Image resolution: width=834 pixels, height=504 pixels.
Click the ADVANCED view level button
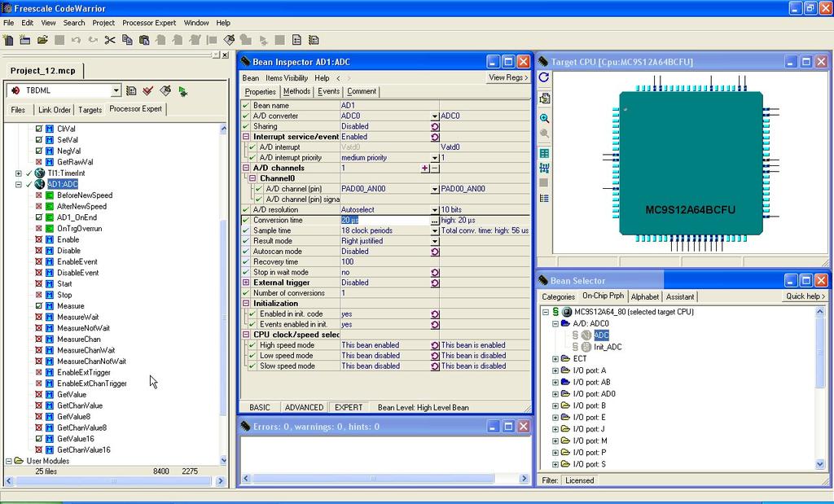305,407
